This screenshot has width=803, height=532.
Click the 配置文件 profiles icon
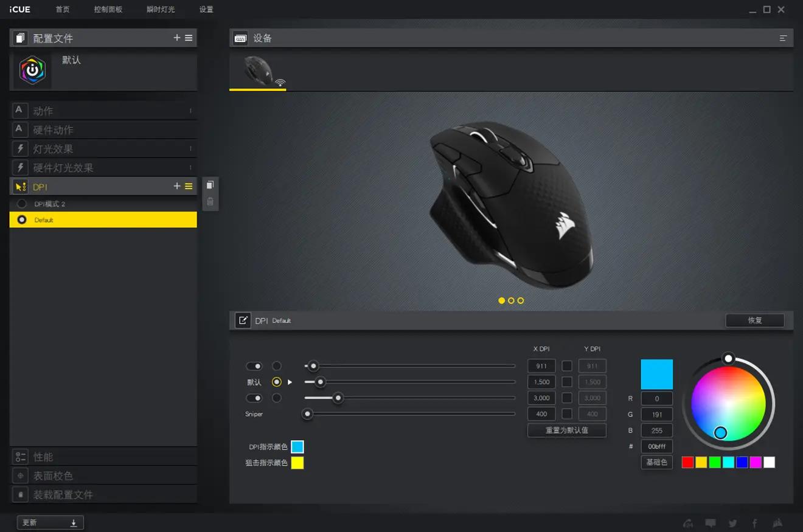pos(20,38)
